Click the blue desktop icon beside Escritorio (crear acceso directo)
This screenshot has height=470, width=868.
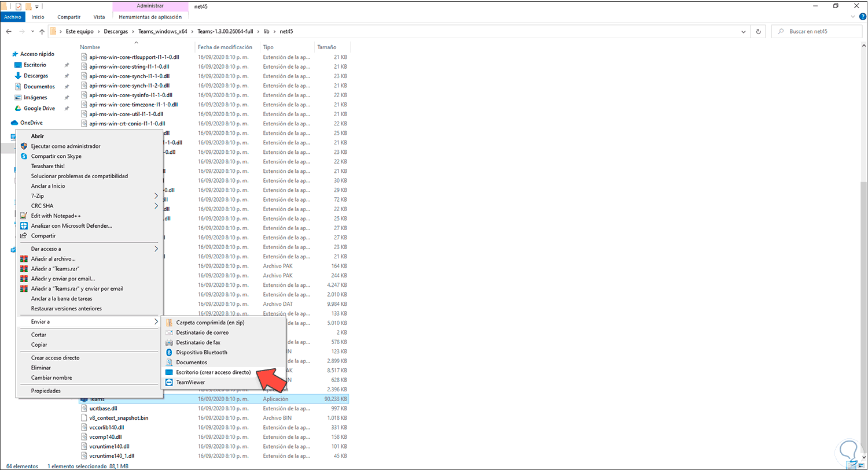click(x=169, y=372)
